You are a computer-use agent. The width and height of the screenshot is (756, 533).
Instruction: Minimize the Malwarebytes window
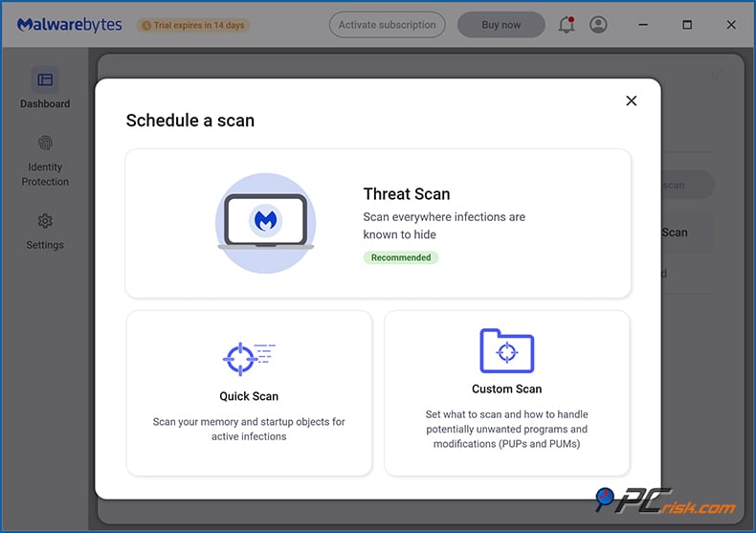click(x=643, y=25)
